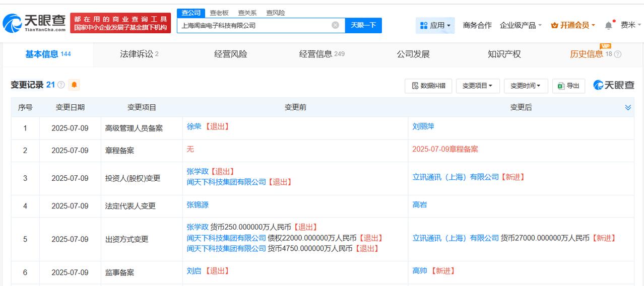Switch to the 查风险 search tab
Screen dimensions: 644x286
pos(275,13)
